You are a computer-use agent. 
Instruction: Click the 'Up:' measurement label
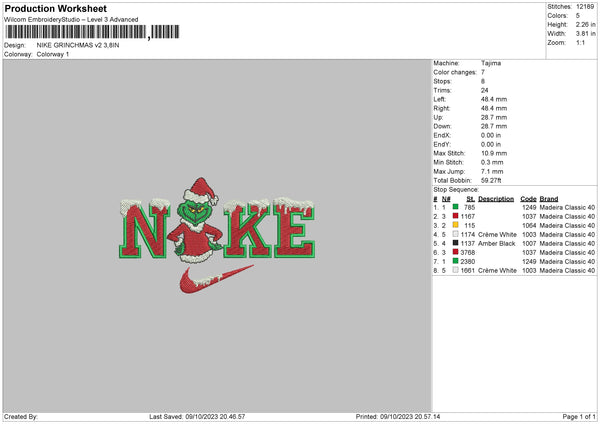(x=438, y=117)
